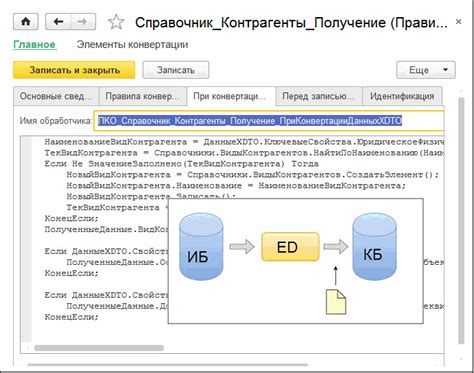Click the КБ database cylinder

pyautogui.click(x=374, y=247)
